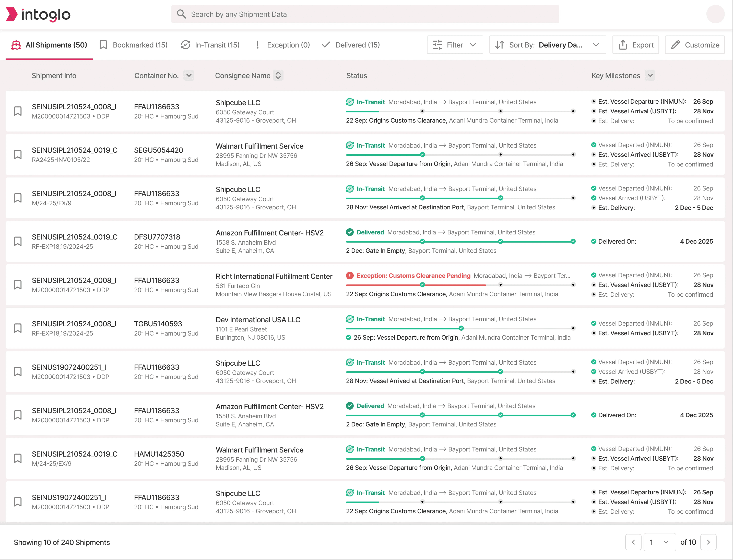Viewport: 733px width, 560px height.
Task: Click the Vessel Departed check icon in the SEGU5054420 row
Action: click(594, 145)
